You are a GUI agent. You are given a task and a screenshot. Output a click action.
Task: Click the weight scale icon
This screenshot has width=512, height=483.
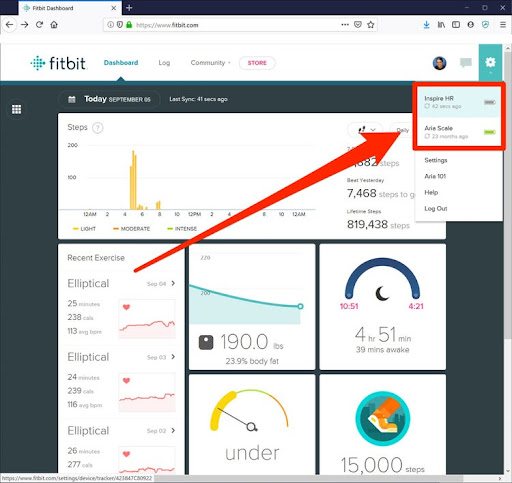pyautogui.click(x=206, y=342)
